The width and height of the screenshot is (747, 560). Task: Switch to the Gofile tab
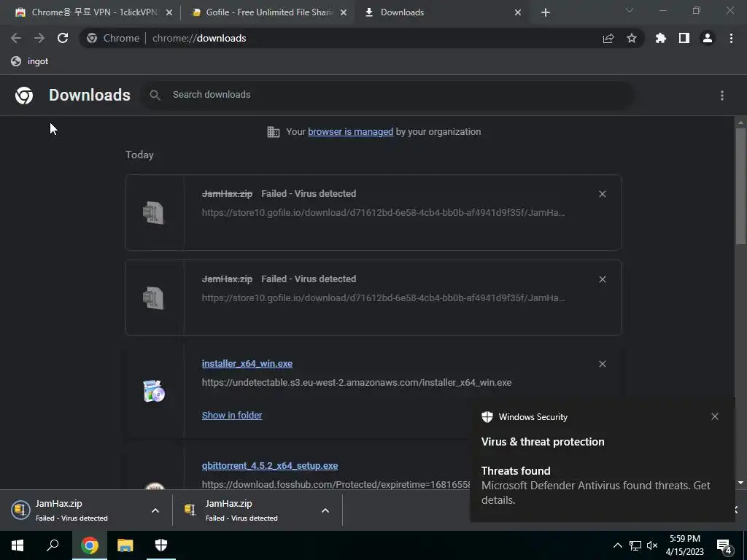(268, 12)
